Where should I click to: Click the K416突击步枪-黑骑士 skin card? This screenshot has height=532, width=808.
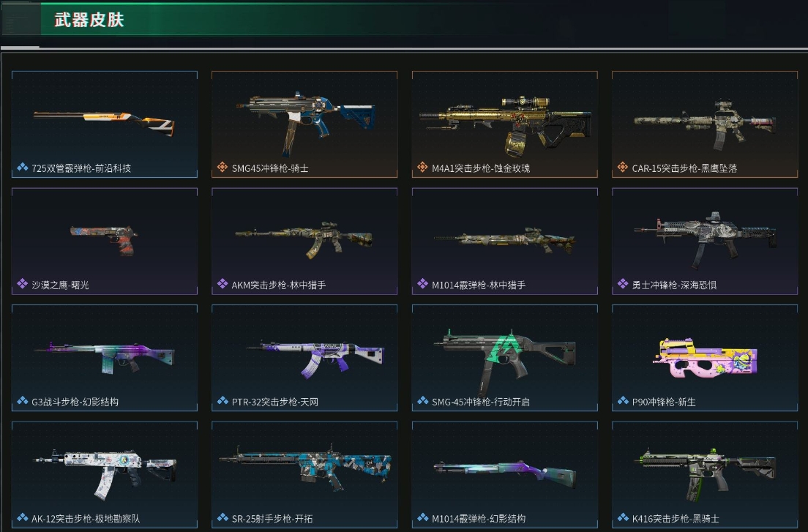tap(704, 475)
